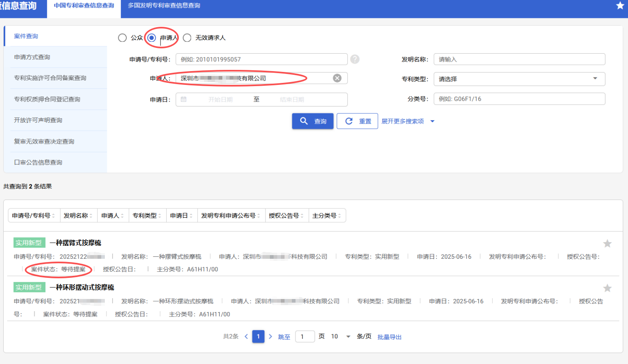
Task: Click the 批量导出 export link
Action: pyautogui.click(x=389, y=336)
